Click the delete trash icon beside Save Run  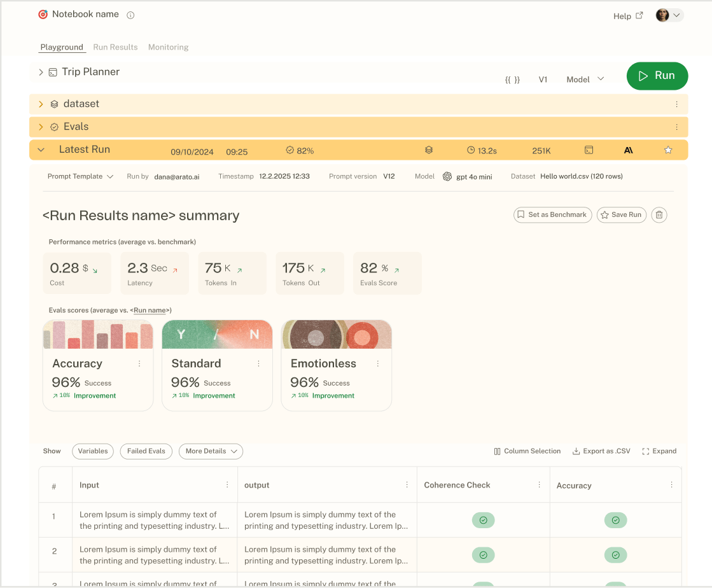[659, 215]
